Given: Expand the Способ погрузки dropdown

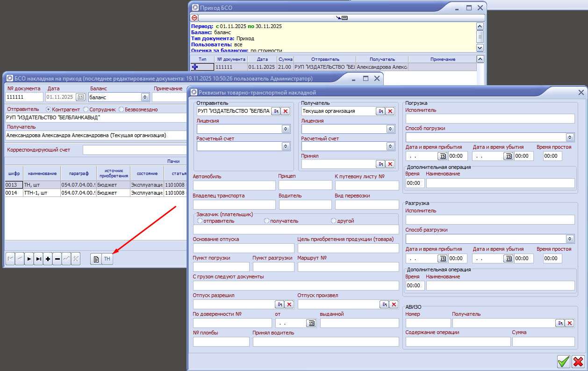Looking at the screenshot, I should tap(570, 137).
